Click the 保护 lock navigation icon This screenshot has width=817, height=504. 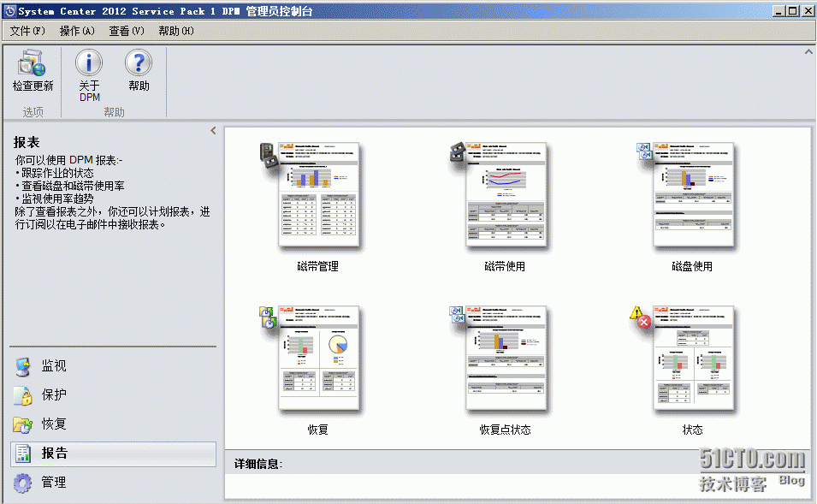click(x=23, y=395)
